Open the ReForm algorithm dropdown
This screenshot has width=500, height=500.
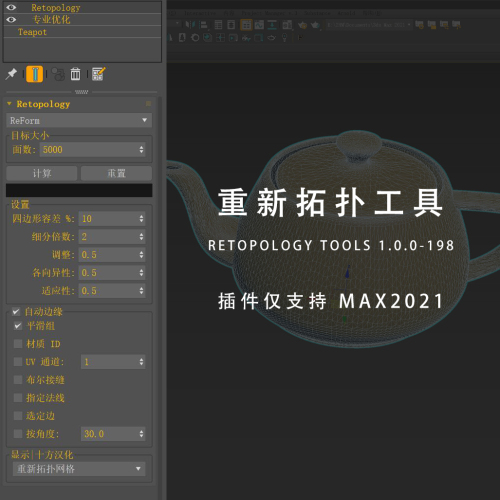point(79,120)
